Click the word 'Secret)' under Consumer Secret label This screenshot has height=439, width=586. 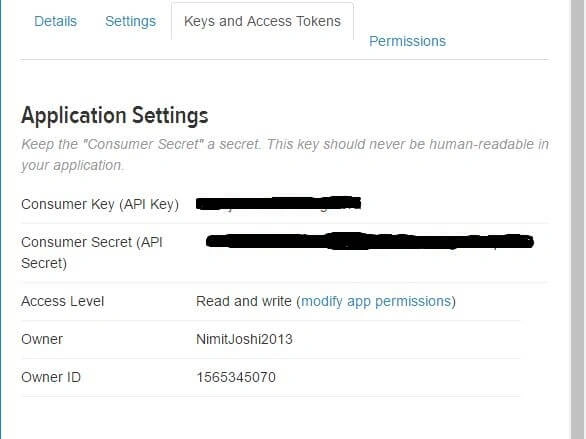44,263
